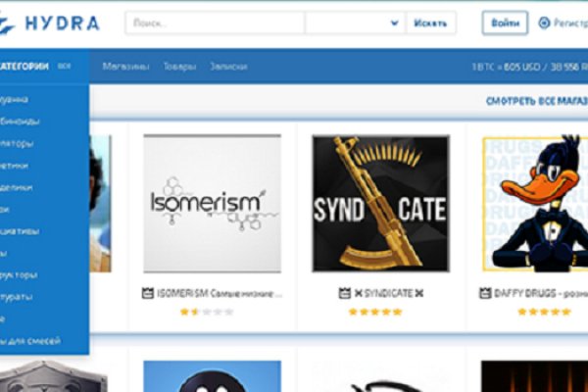Focus the Поиск search input field
The image size is (588, 392).
215,23
